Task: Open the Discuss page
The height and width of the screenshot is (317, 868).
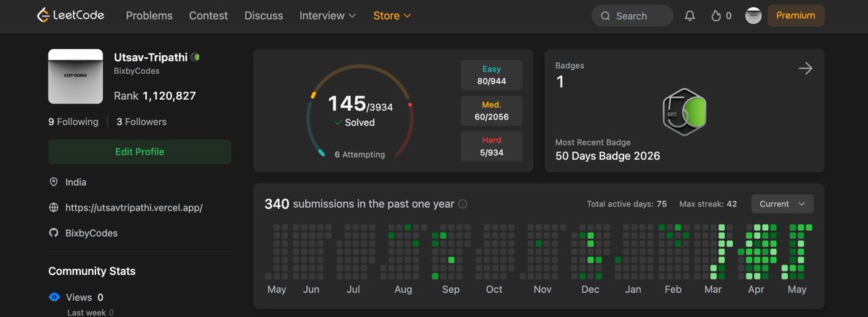Action: pos(264,15)
